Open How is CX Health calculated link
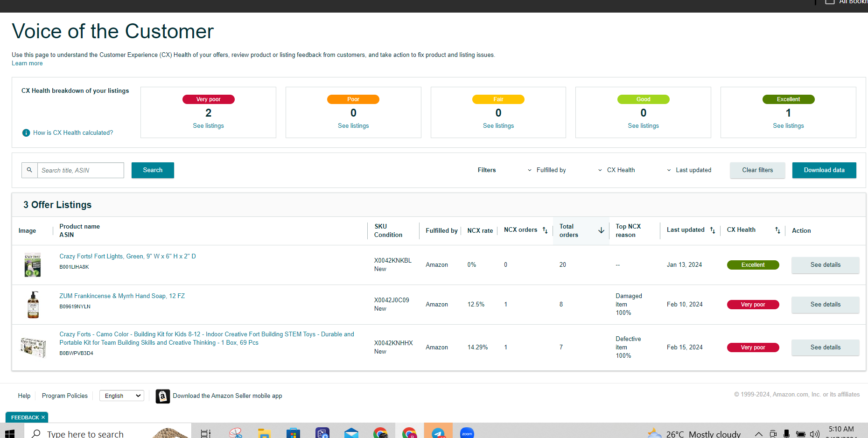The image size is (868, 438). (73, 133)
